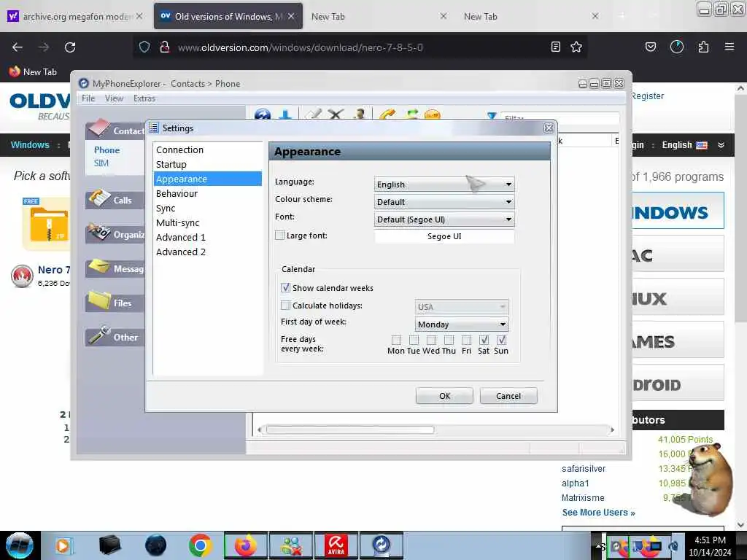Click green export arrow toolbar icon
The height and width of the screenshot is (560, 747).
tap(411, 114)
